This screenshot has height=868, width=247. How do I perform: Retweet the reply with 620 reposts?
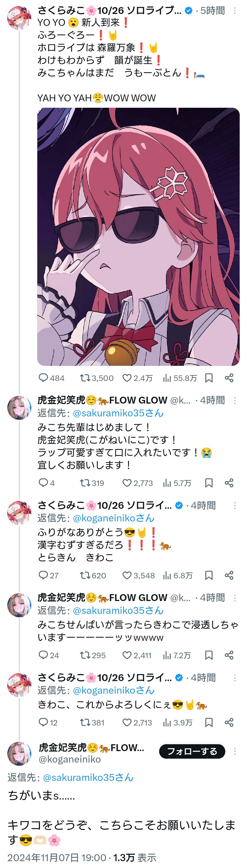tap(93, 576)
